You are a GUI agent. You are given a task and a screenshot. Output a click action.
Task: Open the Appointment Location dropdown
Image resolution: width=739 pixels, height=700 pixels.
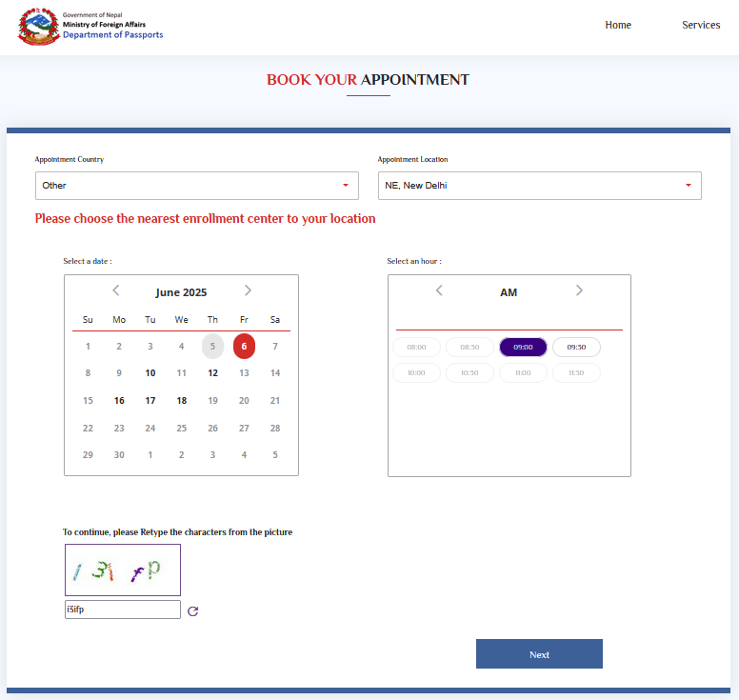click(539, 186)
